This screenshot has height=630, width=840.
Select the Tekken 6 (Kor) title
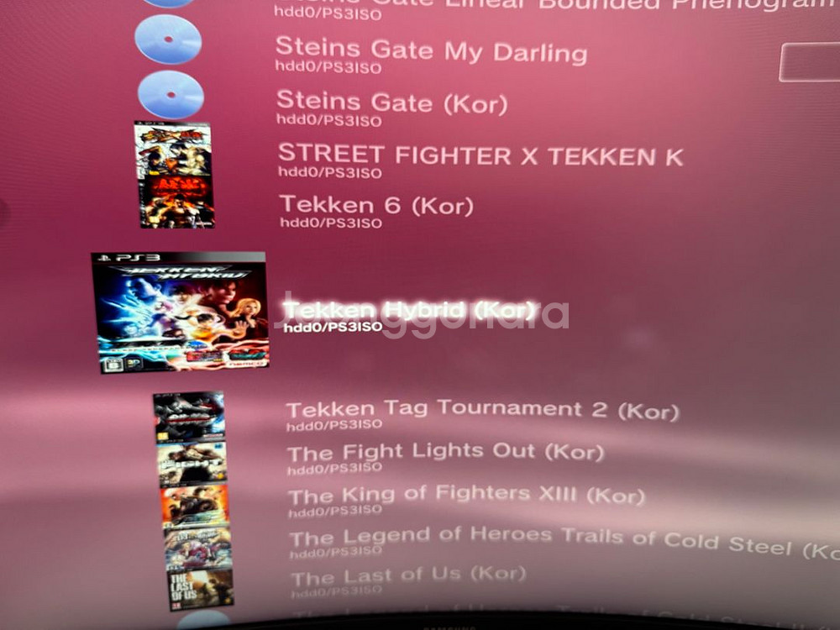[376, 205]
